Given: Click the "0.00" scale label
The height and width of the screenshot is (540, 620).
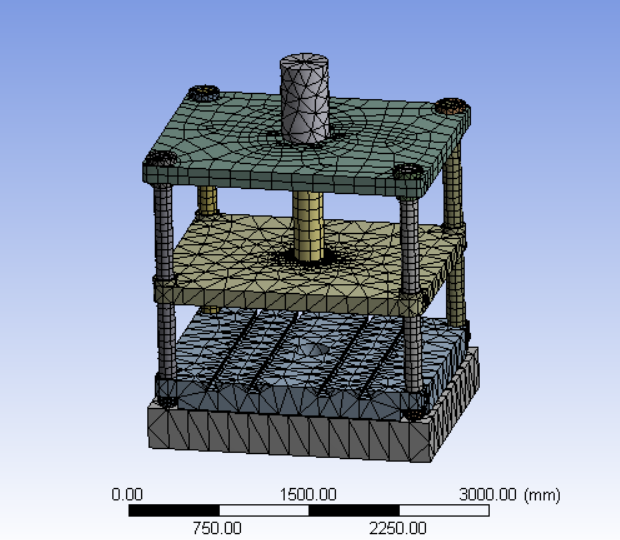Looking at the screenshot, I should 127,495.
